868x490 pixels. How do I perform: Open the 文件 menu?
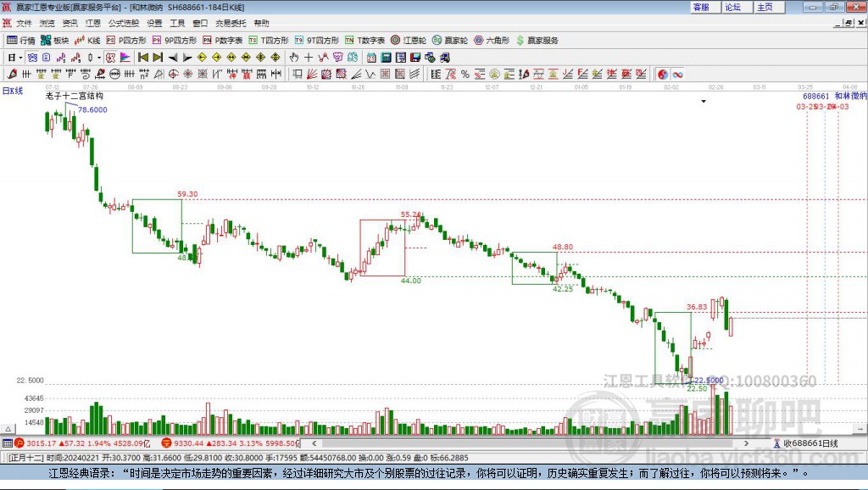pyautogui.click(x=24, y=23)
